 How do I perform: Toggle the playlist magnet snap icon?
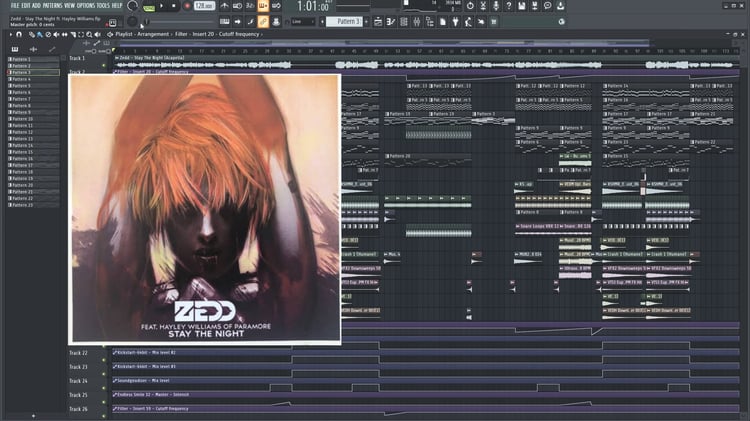coord(19,34)
